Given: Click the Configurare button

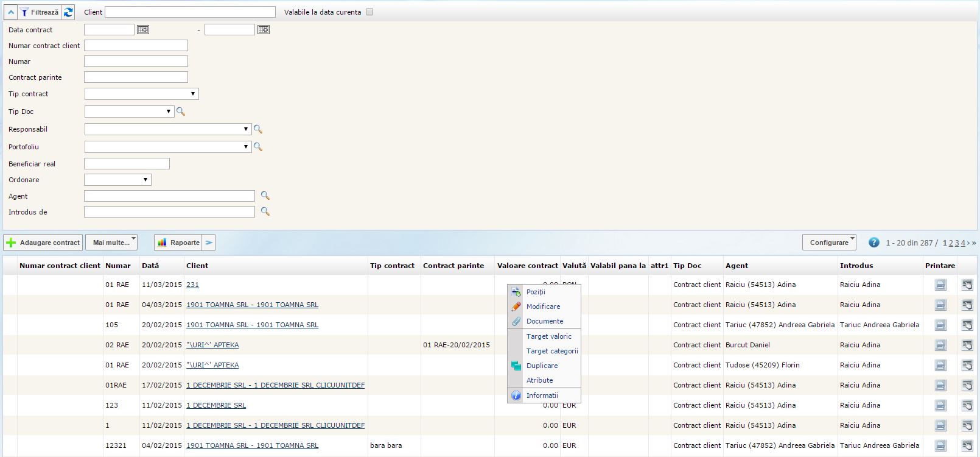Looking at the screenshot, I should point(828,243).
